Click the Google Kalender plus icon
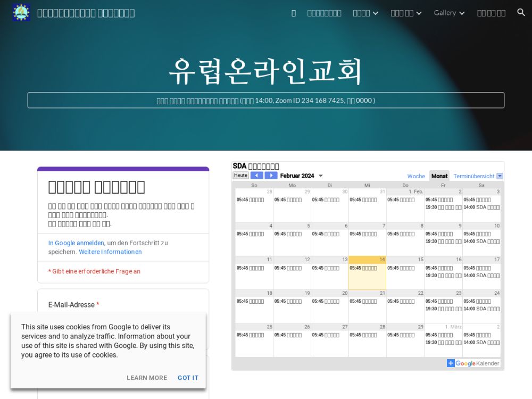The image size is (532, 399). coord(451,363)
